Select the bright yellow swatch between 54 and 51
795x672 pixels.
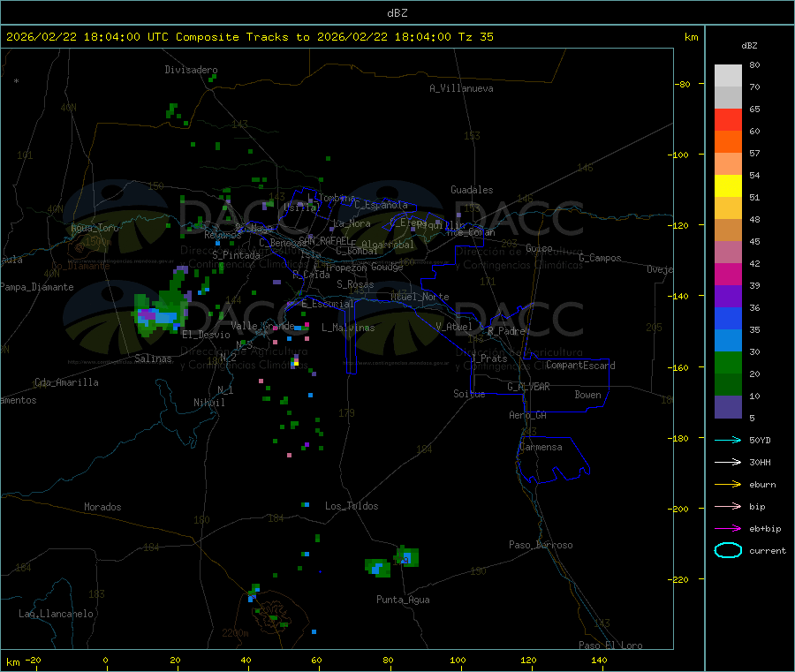(x=728, y=186)
